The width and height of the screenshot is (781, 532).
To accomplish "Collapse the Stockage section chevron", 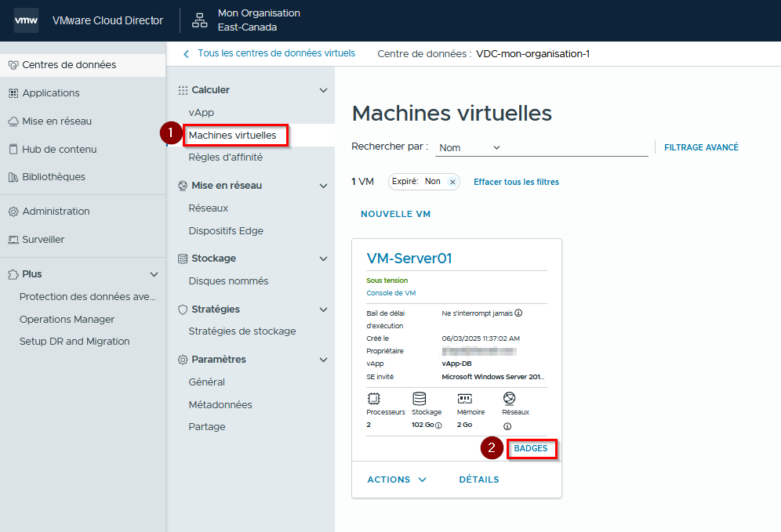I will pos(323,259).
